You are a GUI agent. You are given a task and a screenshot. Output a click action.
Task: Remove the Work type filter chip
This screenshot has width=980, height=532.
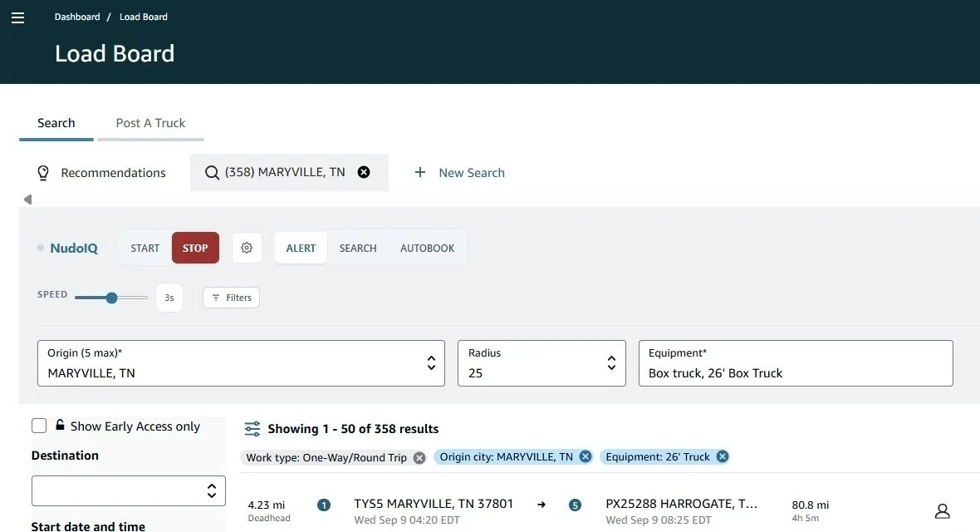tap(419, 457)
